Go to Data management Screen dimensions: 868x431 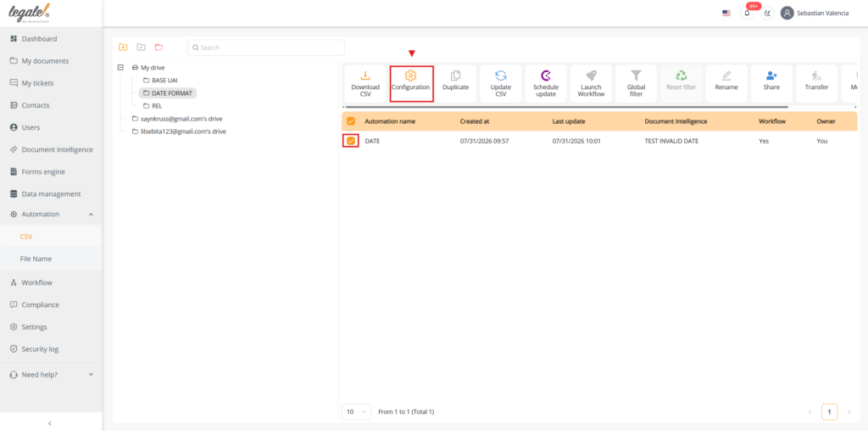point(51,194)
